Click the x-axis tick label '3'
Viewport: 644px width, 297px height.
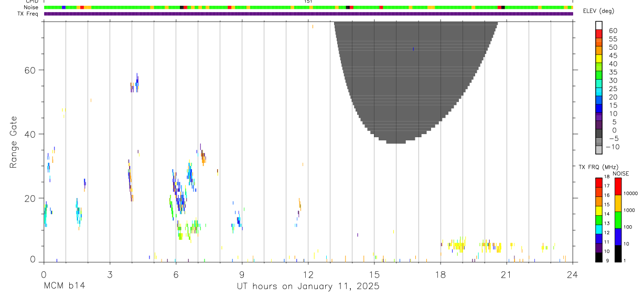click(110, 274)
